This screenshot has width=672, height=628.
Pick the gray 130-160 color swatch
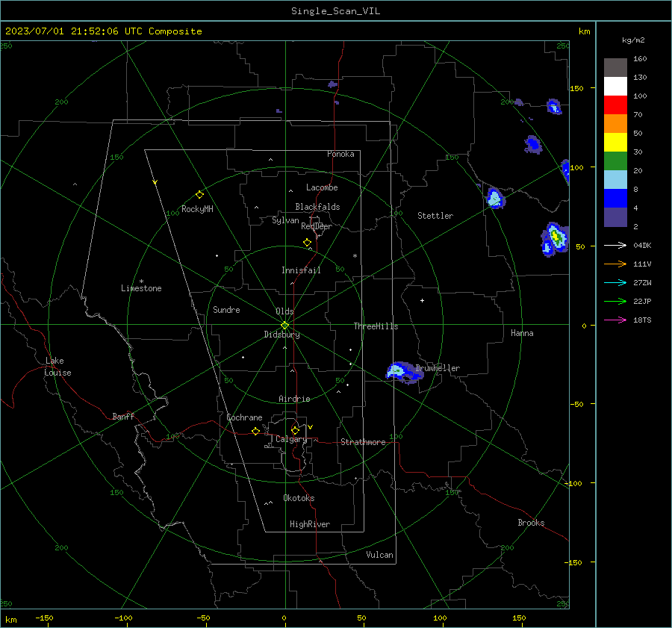click(x=615, y=68)
